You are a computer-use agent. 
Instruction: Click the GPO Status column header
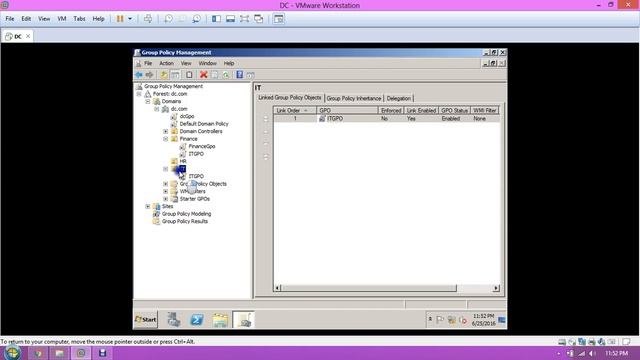[454, 111]
